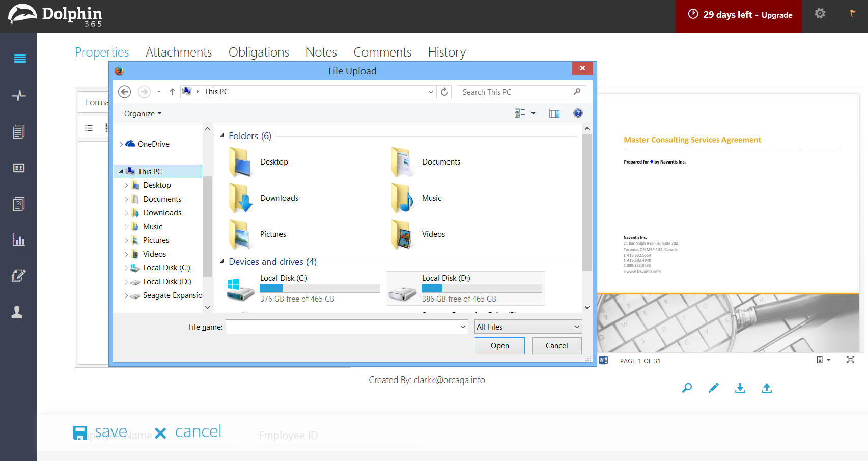This screenshot has height=461, width=868.
Task: Select Music in the navigation tree
Action: click(x=152, y=227)
